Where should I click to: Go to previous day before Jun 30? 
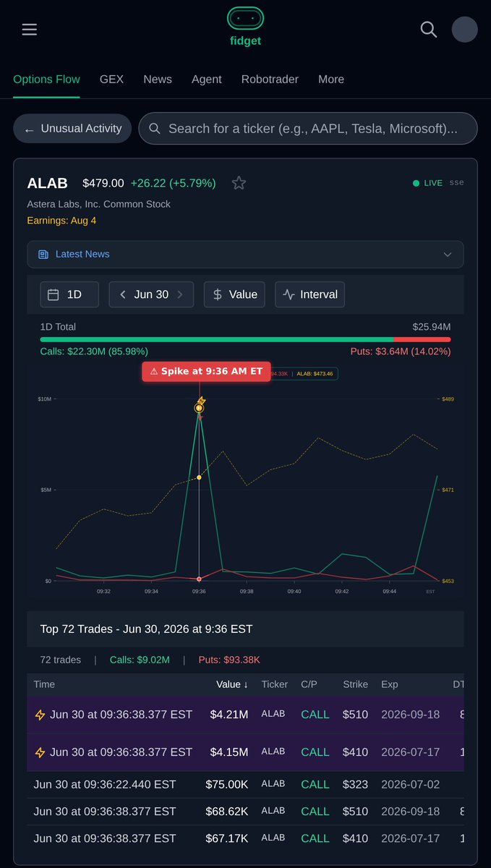pyautogui.click(x=123, y=294)
